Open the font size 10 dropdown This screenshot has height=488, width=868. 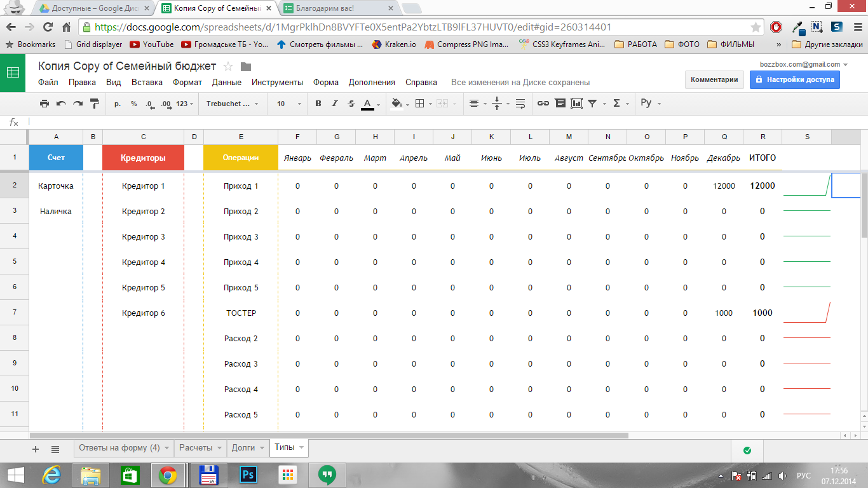tap(288, 104)
